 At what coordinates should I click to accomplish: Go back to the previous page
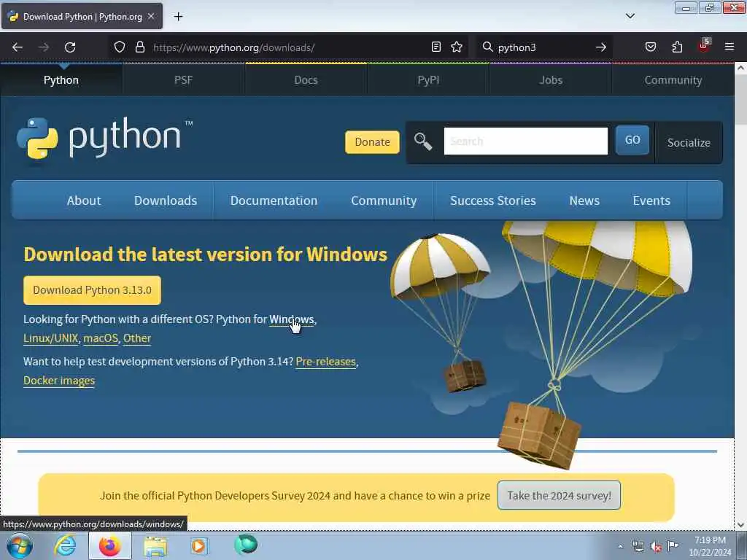18,47
